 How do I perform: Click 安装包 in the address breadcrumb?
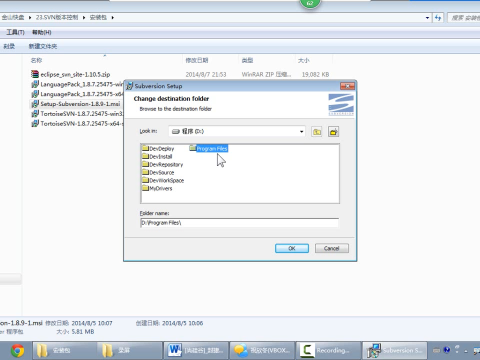98,17
